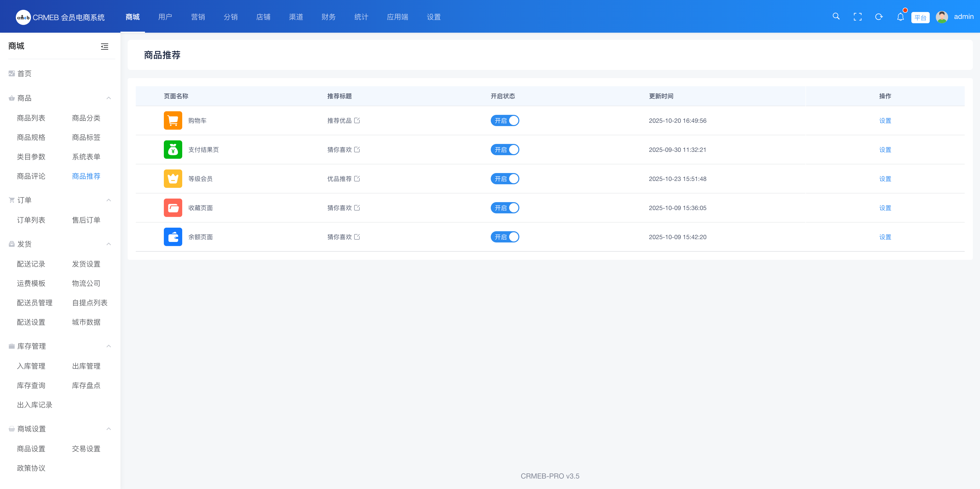Open the 财务 top menu
Image resolution: width=980 pixels, height=489 pixels.
click(x=328, y=17)
